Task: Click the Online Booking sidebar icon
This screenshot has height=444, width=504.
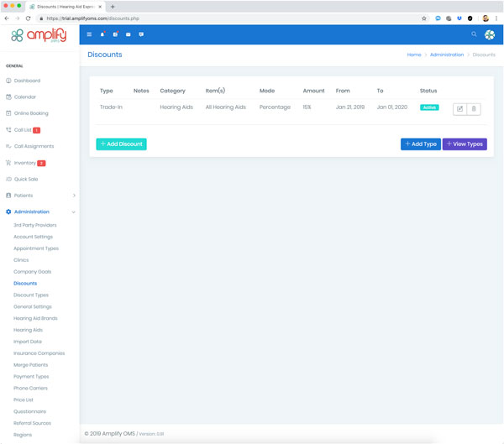Action: tap(8, 113)
